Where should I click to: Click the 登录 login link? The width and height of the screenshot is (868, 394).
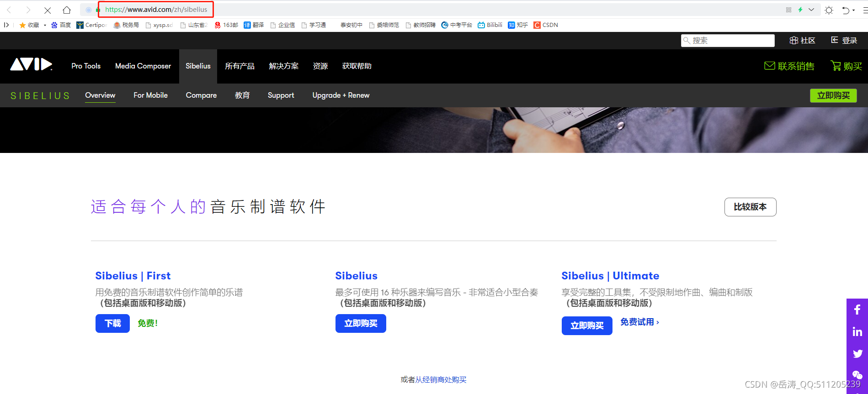point(844,41)
